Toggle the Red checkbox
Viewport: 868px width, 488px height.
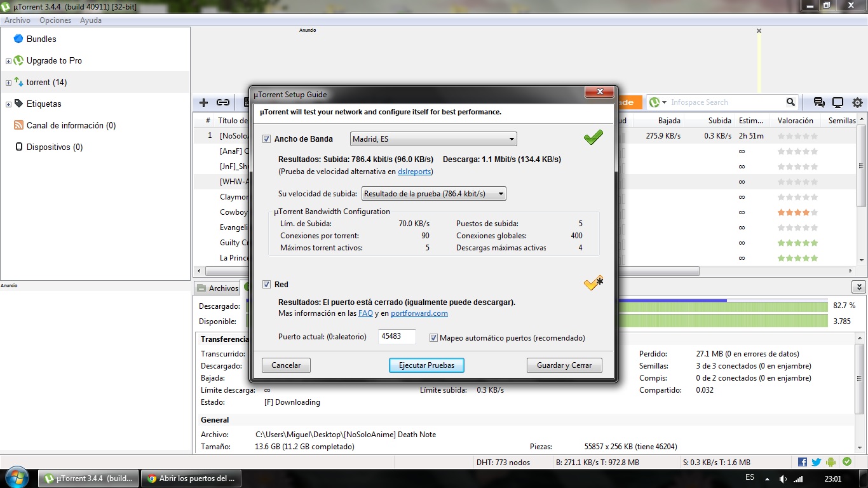[x=266, y=284]
